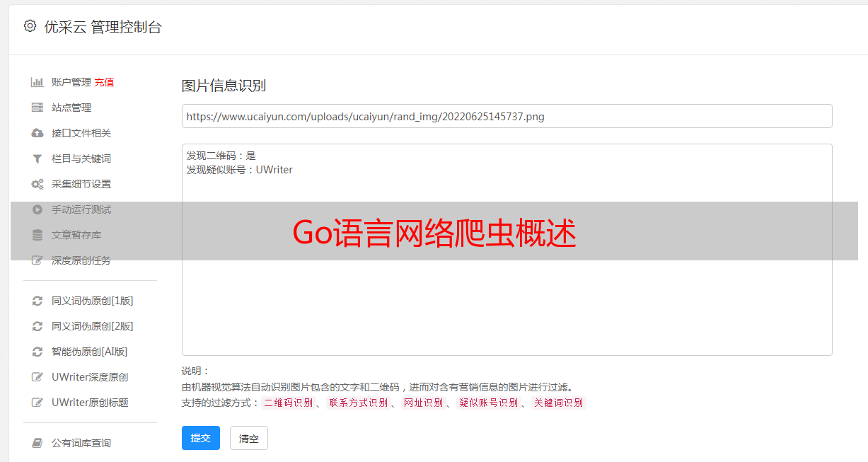The image size is (868, 462).
Task: Click the 联系方式识别 tag
Action: pyautogui.click(x=358, y=403)
